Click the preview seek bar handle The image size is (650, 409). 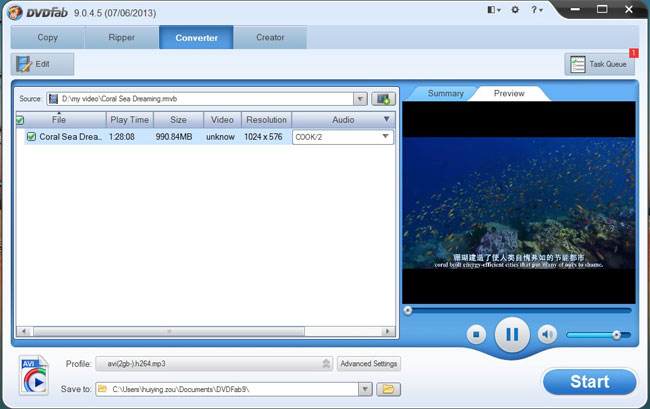pos(408,310)
